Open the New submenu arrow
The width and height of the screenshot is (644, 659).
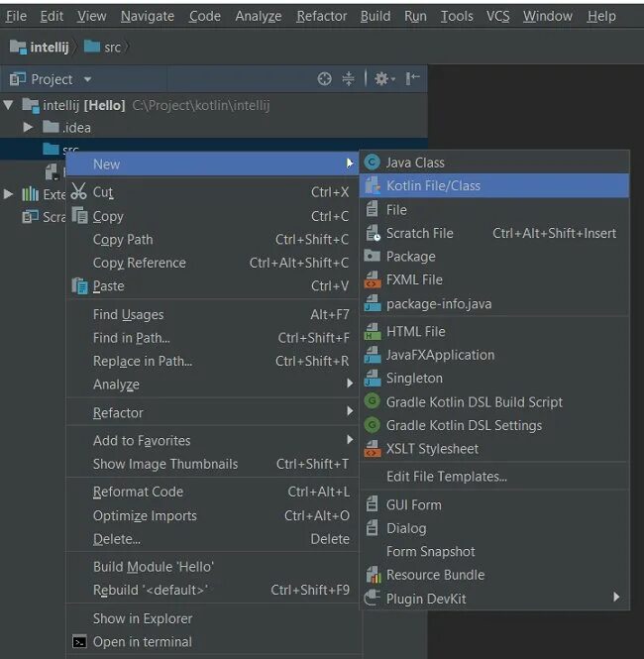tap(350, 164)
